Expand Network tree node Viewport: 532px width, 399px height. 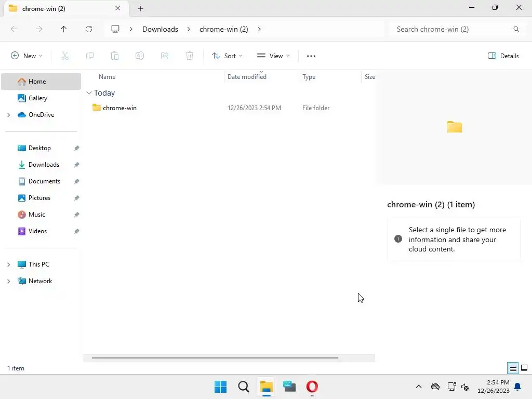coord(9,281)
